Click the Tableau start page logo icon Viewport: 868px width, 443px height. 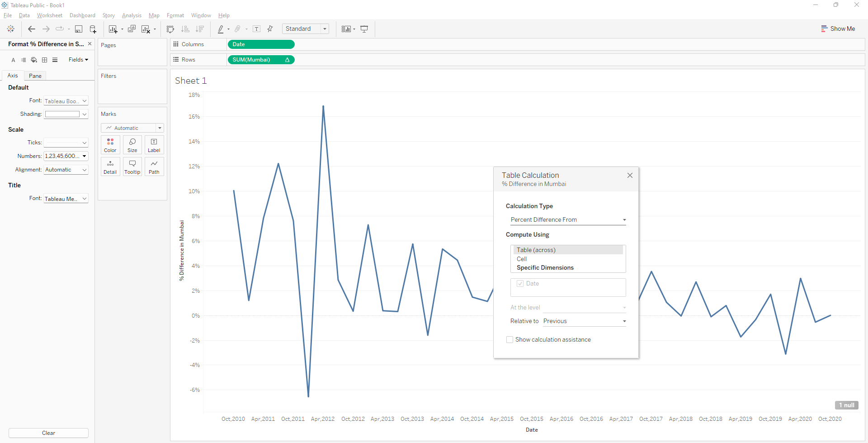(11, 29)
